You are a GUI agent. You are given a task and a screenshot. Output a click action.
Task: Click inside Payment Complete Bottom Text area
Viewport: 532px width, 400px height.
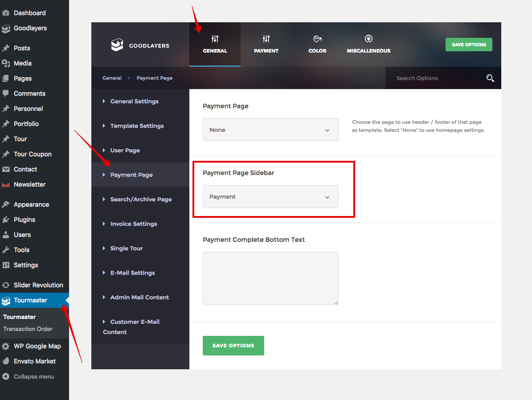click(x=270, y=278)
